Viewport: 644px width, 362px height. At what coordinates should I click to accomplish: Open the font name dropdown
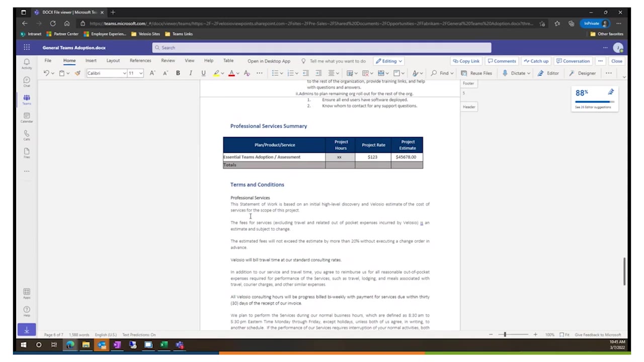(124, 73)
